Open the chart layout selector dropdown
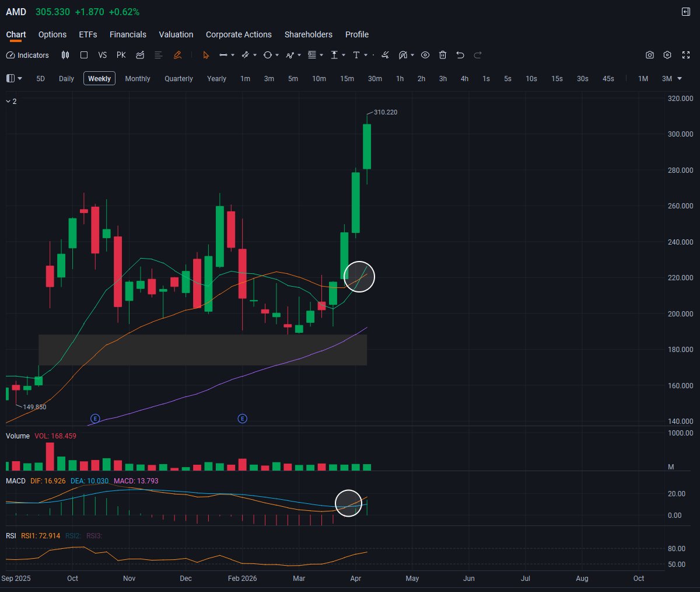The height and width of the screenshot is (592, 700). (x=14, y=78)
